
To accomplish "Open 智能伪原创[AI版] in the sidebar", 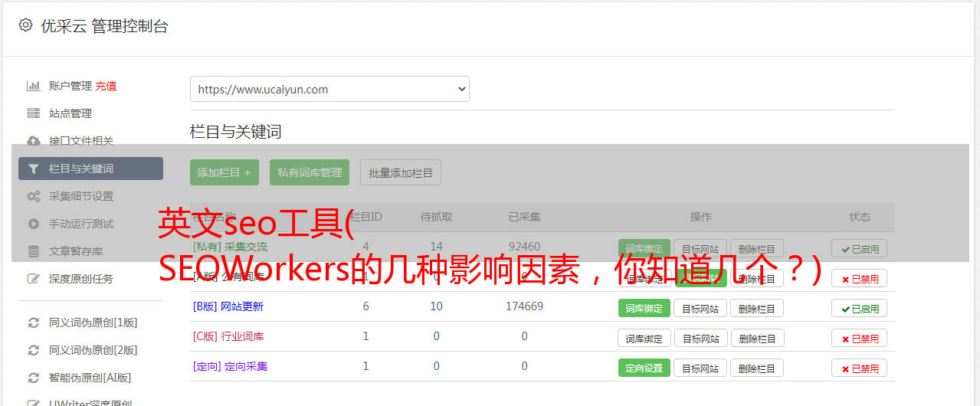I will (90, 378).
